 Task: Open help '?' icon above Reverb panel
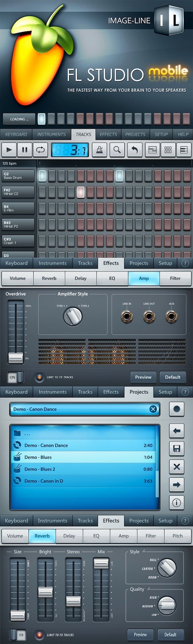[185, 521]
